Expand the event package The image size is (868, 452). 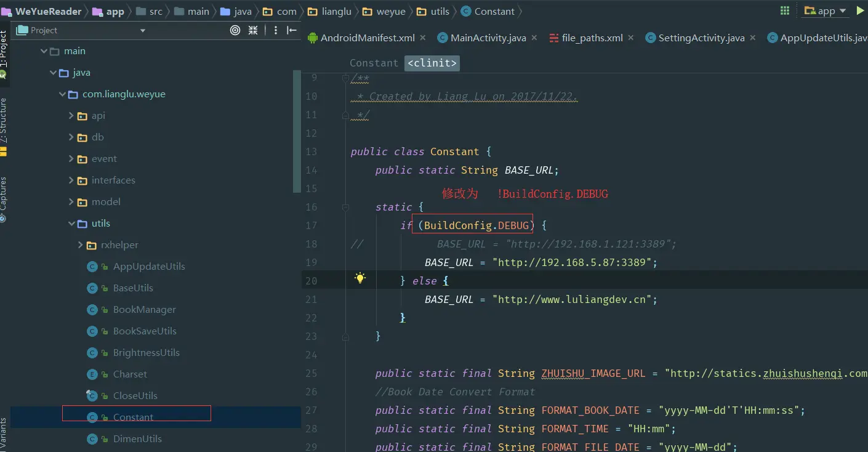(x=71, y=159)
